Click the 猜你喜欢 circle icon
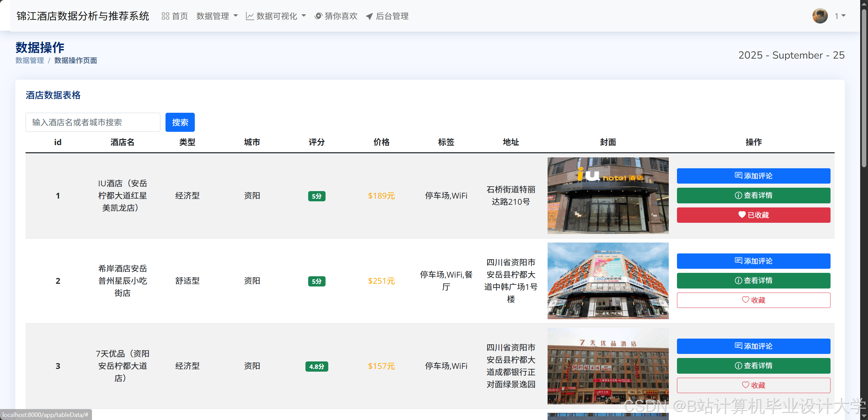Viewport: 868px width, 420px height. click(x=318, y=16)
